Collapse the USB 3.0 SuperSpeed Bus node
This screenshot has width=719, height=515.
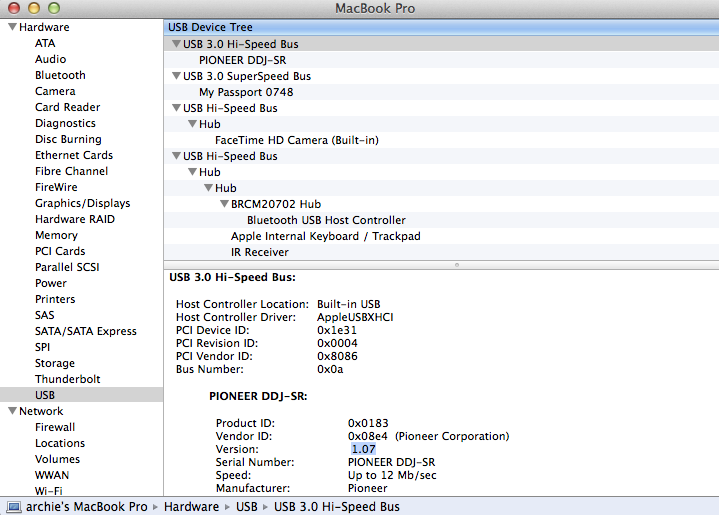pos(176,76)
